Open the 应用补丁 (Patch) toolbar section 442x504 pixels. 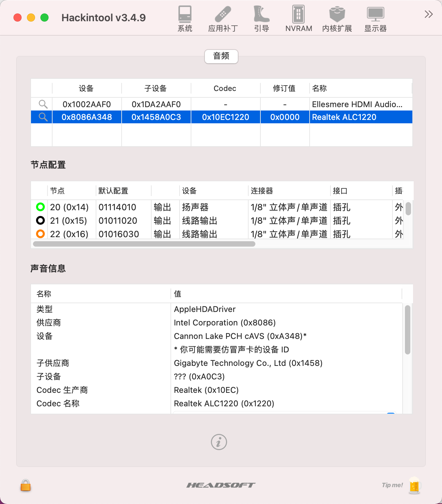coord(223,19)
